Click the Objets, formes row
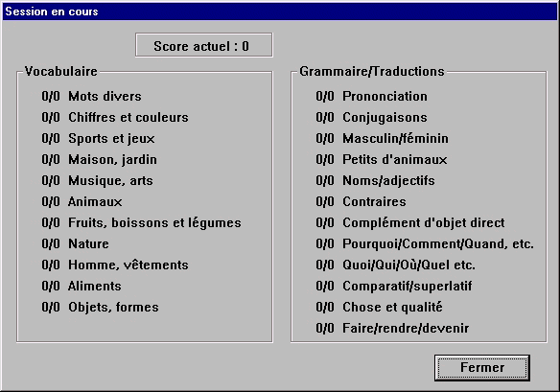The image size is (560, 392). tap(100, 307)
